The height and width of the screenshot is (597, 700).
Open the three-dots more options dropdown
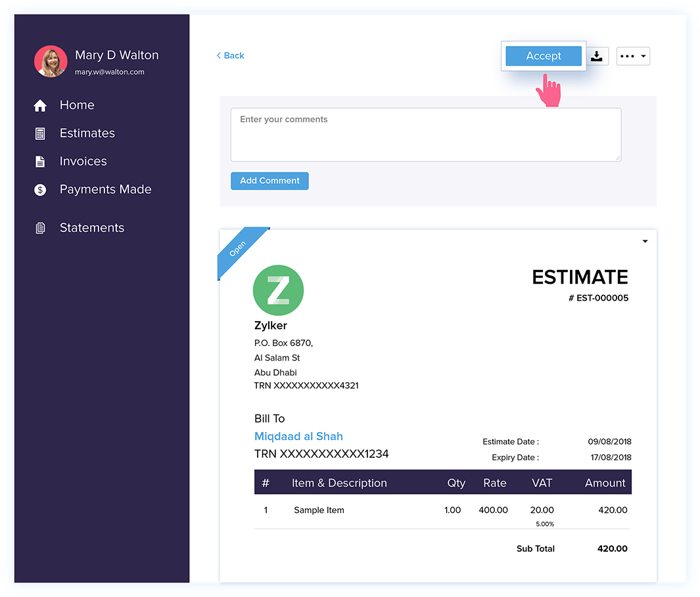point(633,56)
